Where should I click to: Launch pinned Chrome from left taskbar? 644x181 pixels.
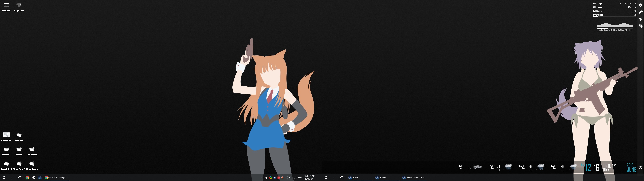(x=28, y=178)
